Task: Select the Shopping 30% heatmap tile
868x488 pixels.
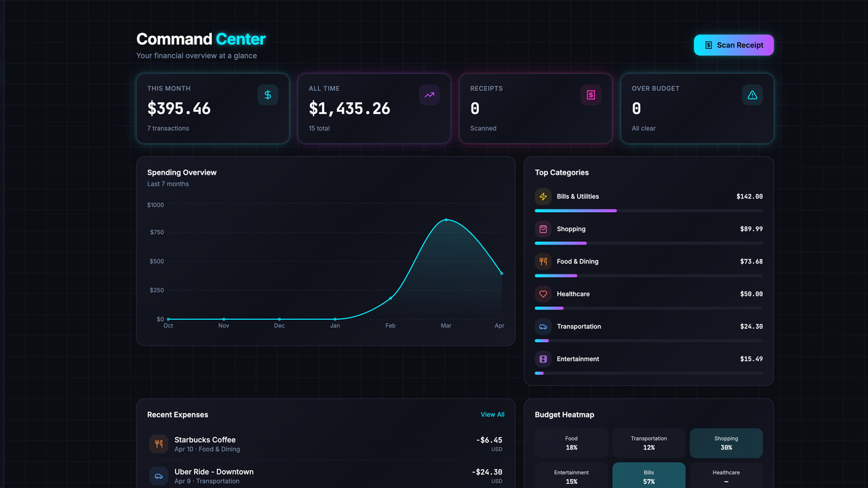Action: [726, 443]
